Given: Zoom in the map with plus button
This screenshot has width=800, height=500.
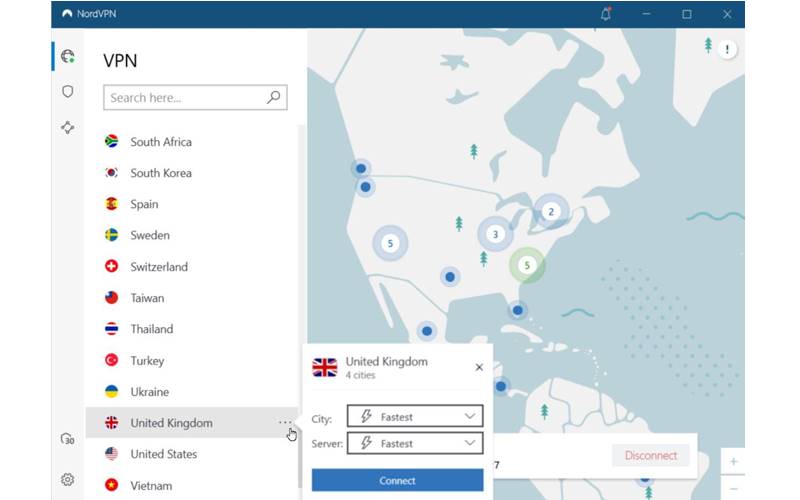Looking at the screenshot, I should 733,462.
